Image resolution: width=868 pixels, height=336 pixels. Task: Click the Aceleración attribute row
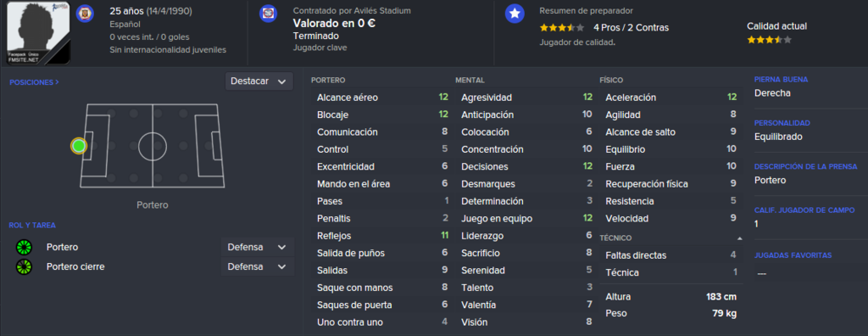point(671,97)
